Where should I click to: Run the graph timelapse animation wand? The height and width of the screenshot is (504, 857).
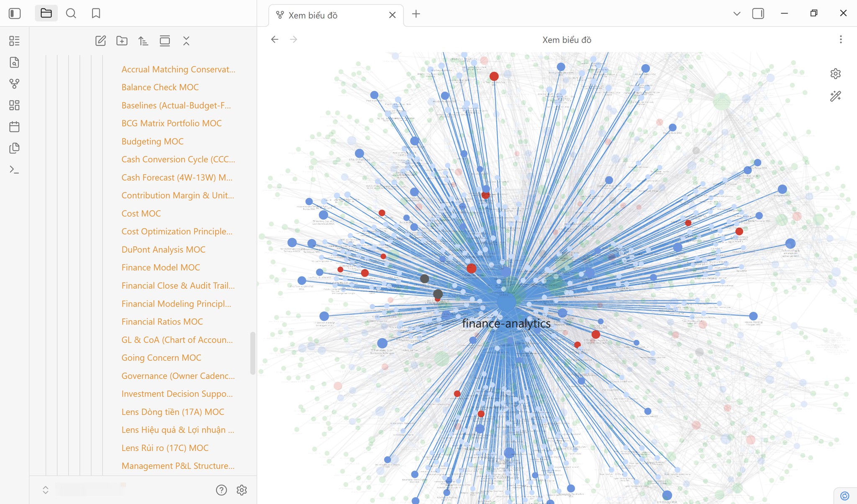pos(835,96)
